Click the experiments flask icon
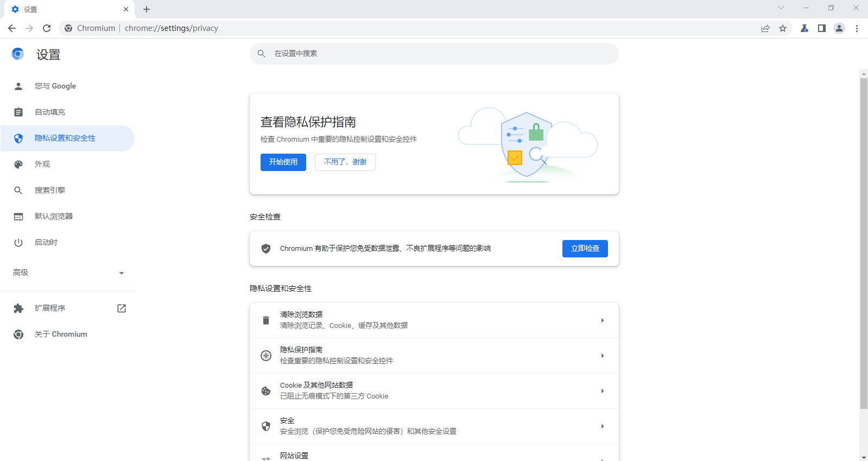868x461 pixels. click(x=804, y=28)
